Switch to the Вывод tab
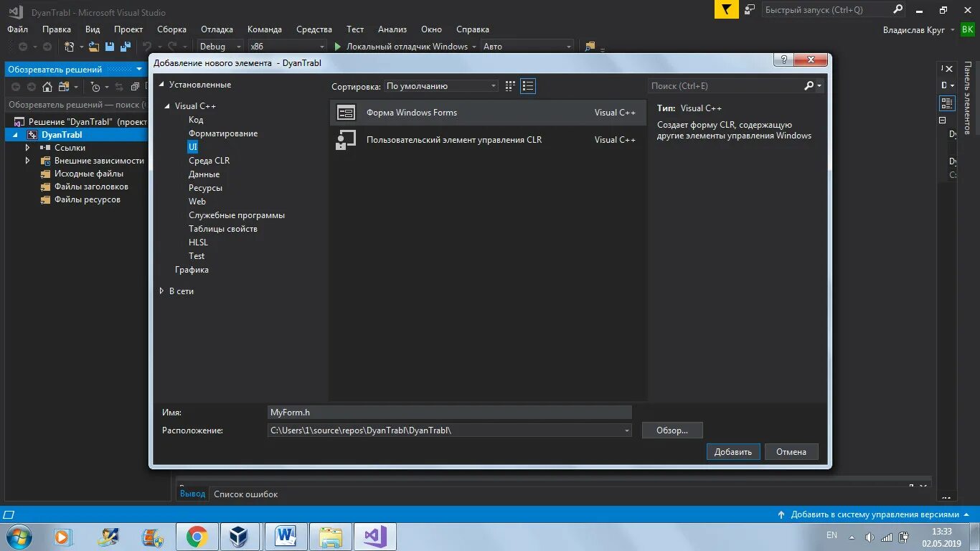 pos(192,494)
